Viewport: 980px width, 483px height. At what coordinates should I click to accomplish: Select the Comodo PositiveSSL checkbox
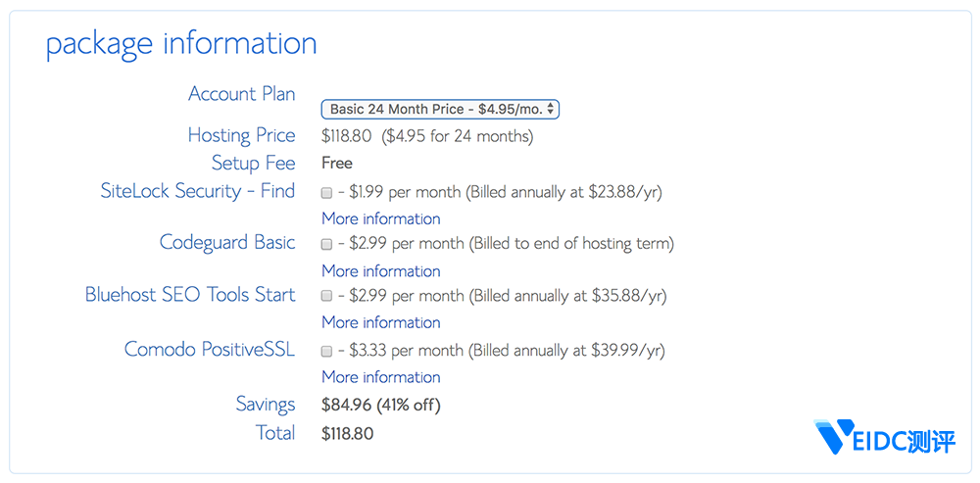point(326,351)
